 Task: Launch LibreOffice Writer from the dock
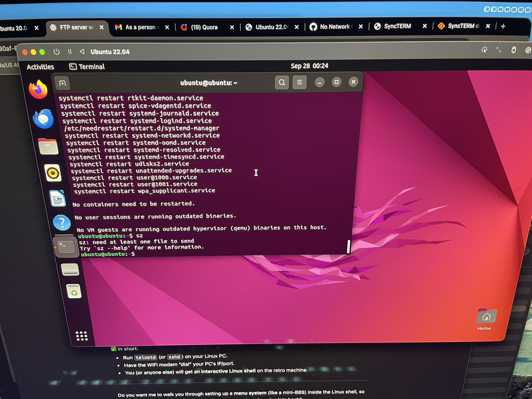coord(57,198)
